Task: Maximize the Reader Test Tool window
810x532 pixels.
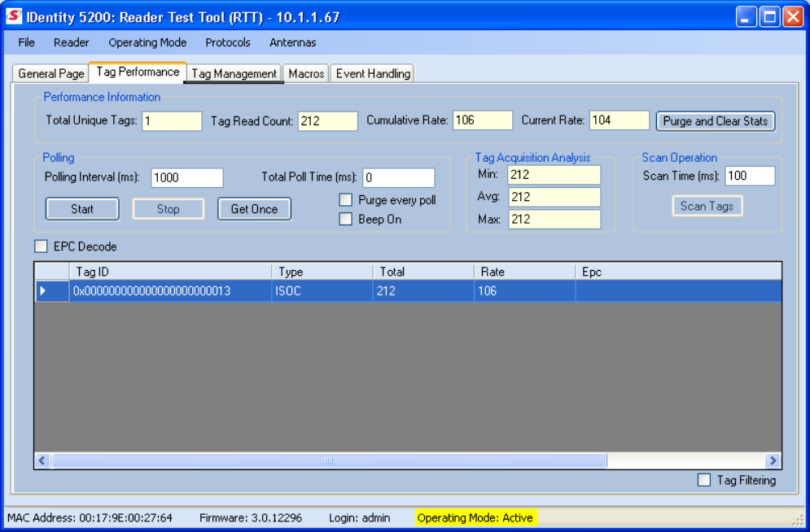Action: point(769,16)
